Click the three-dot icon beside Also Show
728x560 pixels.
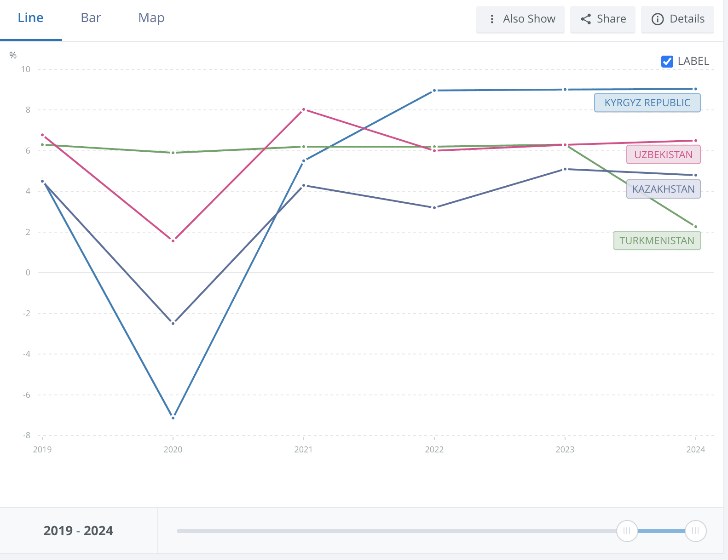point(492,19)
